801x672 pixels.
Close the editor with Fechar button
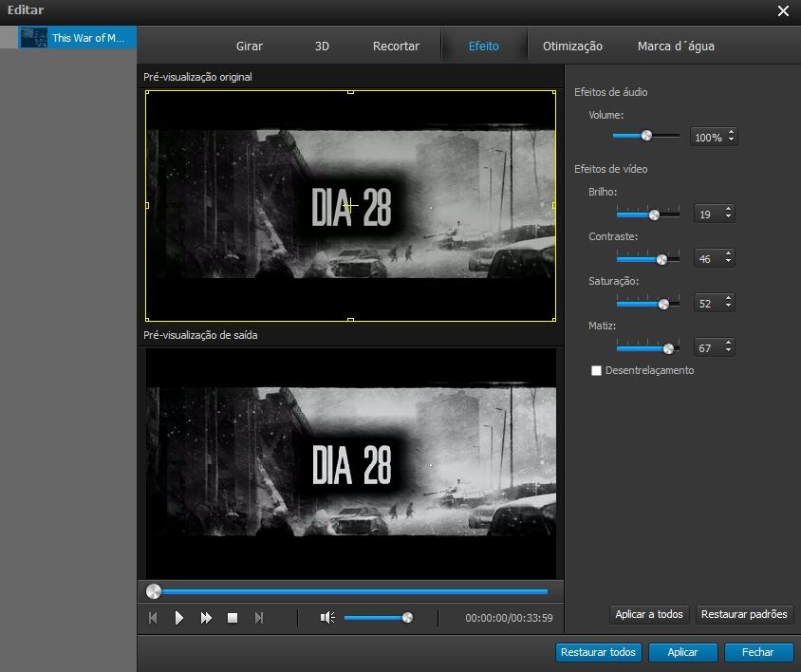[x=758, y=652]
